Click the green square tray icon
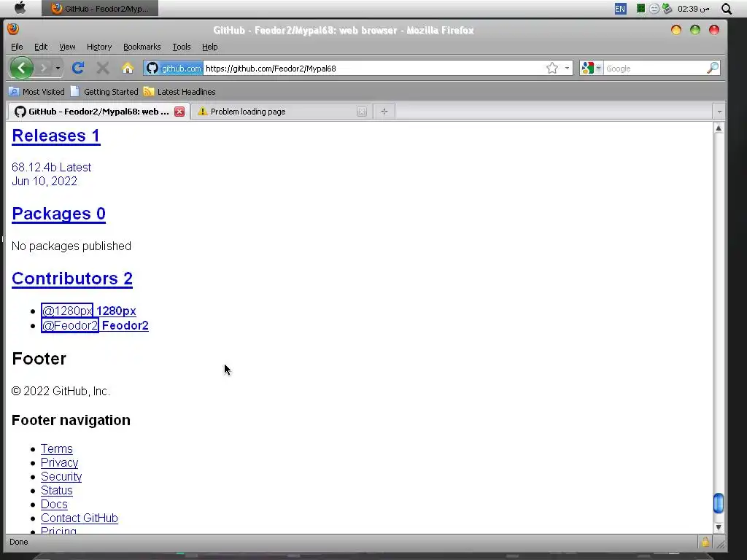The width and height of the screenshot is (747, 560). (640, 9)
